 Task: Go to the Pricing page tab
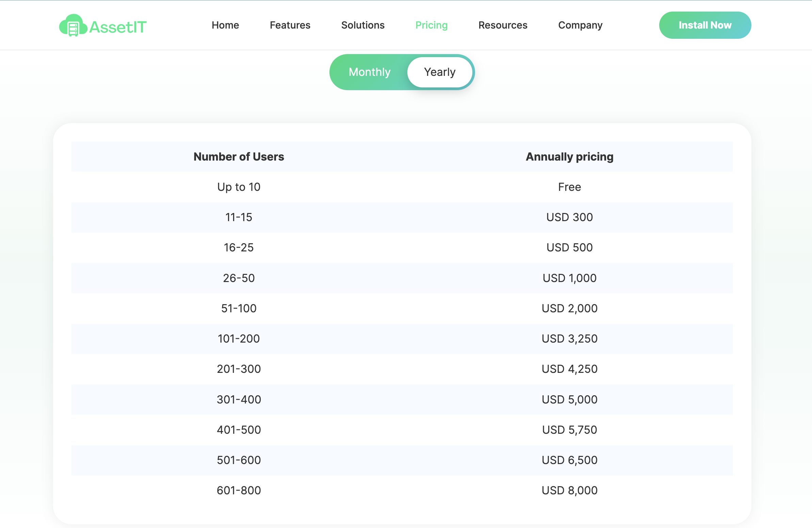pyautogui.click(x=431, y=25)
